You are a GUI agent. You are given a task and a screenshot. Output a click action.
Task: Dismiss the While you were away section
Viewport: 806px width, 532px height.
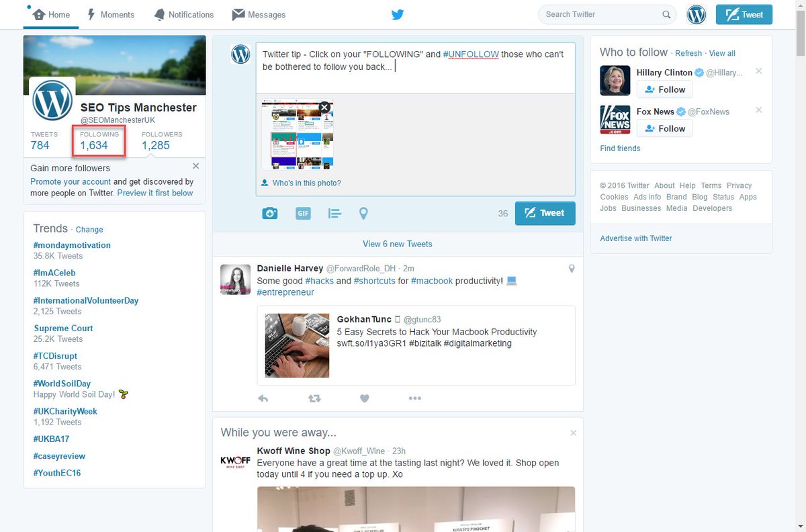pyautogui.click(x=573, y=433)
